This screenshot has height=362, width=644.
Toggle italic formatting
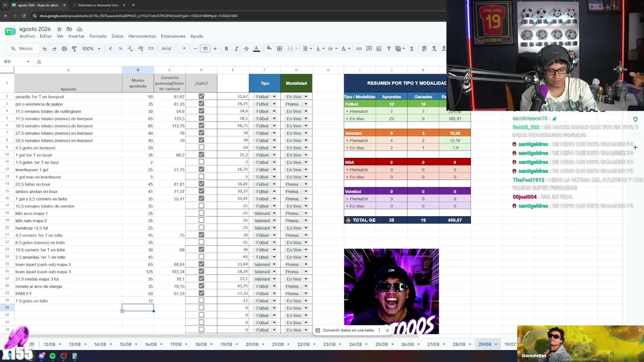236,49
